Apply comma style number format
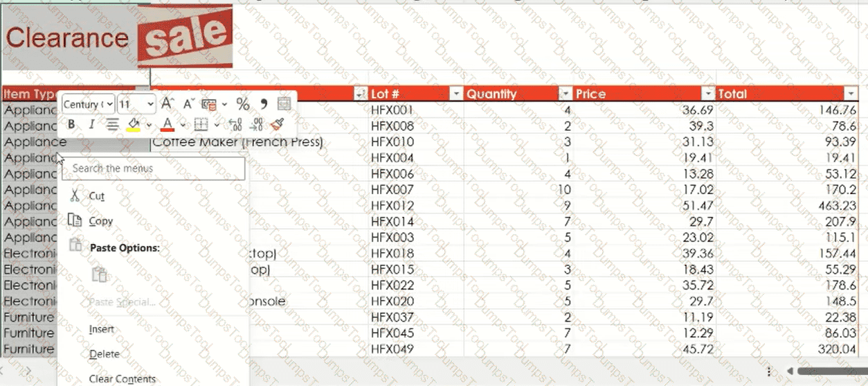The height and width of the screenshot is (386, 868). click(263, 104)
